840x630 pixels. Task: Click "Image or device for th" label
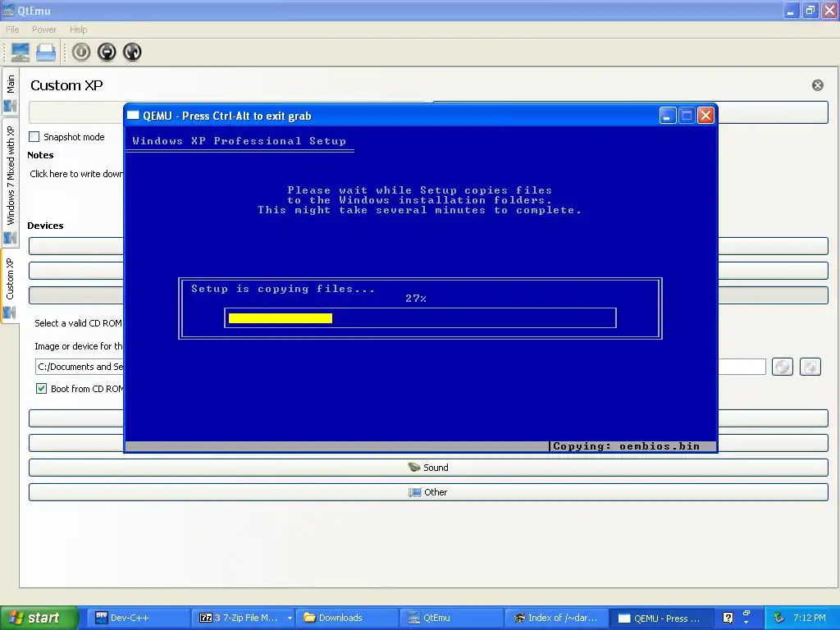79,346
